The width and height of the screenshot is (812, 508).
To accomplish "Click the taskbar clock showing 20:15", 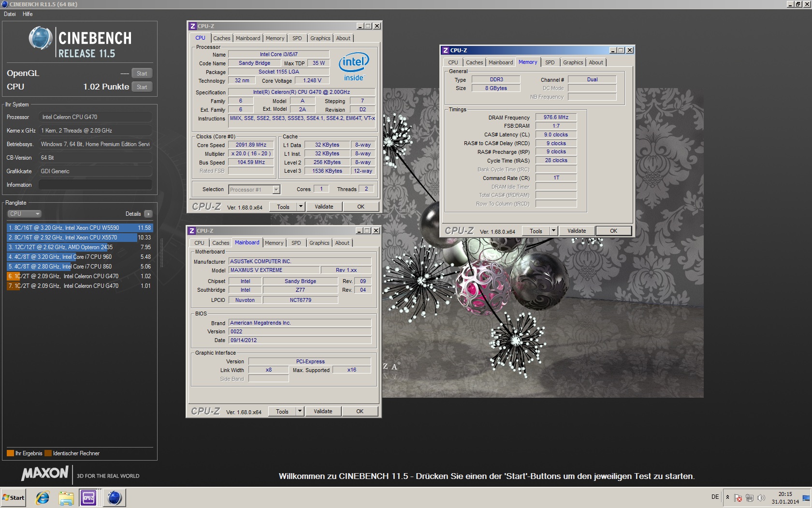I will (x=785, y=498).
